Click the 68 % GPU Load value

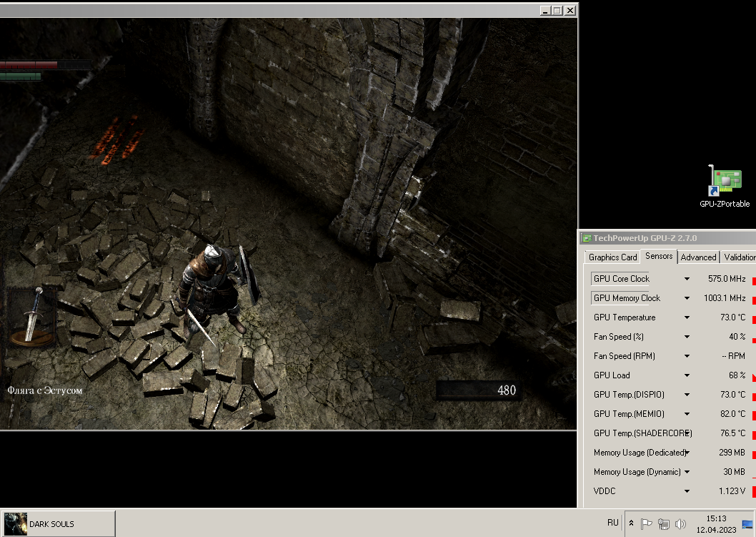pyautogui.click(x=737, y=375)
